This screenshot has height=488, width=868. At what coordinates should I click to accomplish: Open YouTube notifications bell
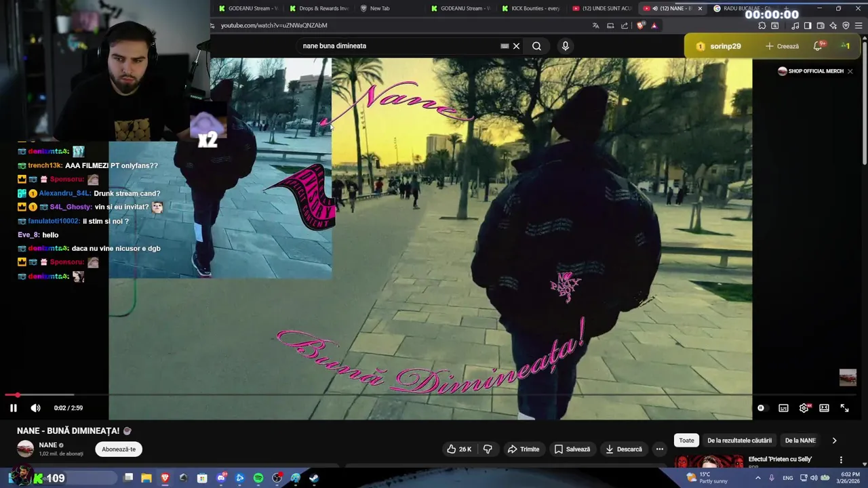click(x=818, y=46)
